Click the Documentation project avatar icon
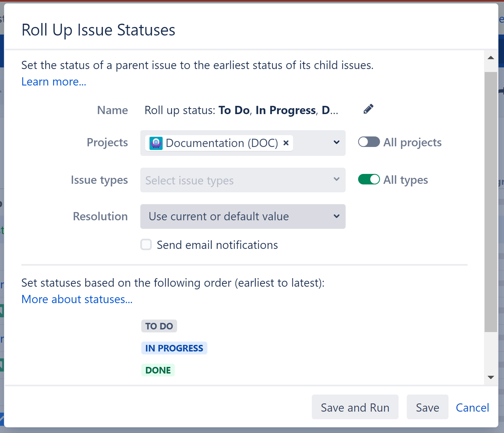 coord(156,143)
